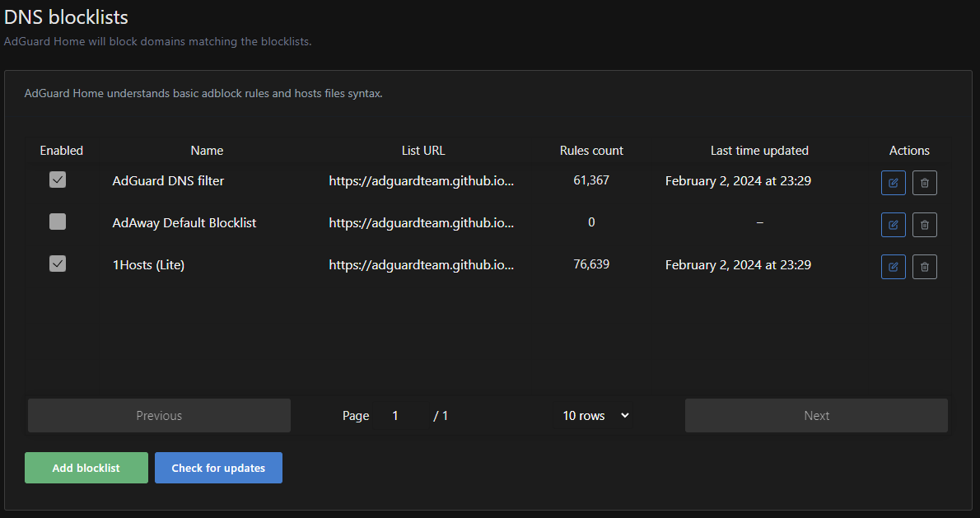Click the 1Hosts (Lite) list URL
The image size is (980, 518).
pos(422,265)
